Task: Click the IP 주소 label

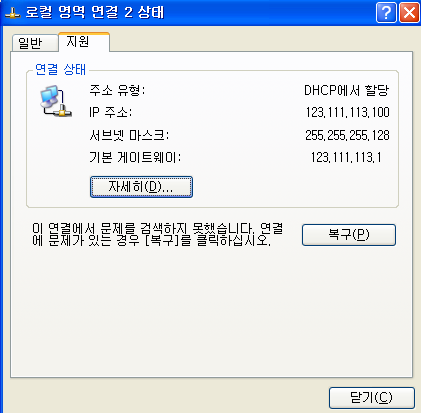Action: pyautogui.click(x=110, y=112)
